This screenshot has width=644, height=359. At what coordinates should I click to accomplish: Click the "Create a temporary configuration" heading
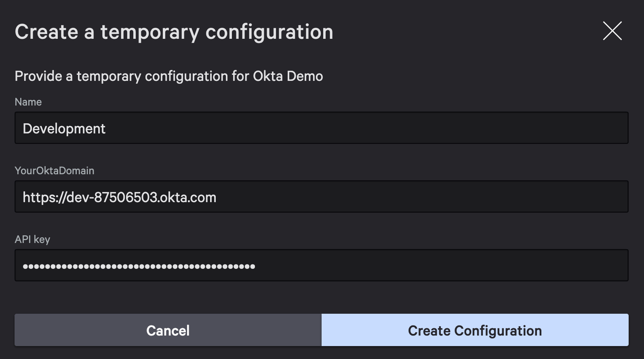click(x=174, y=32)
